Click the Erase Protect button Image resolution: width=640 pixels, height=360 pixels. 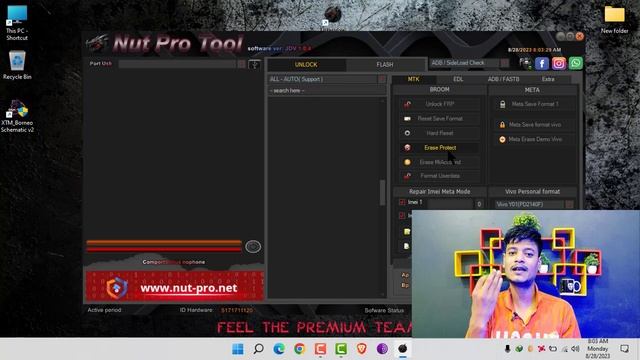[x=440, y=148]
